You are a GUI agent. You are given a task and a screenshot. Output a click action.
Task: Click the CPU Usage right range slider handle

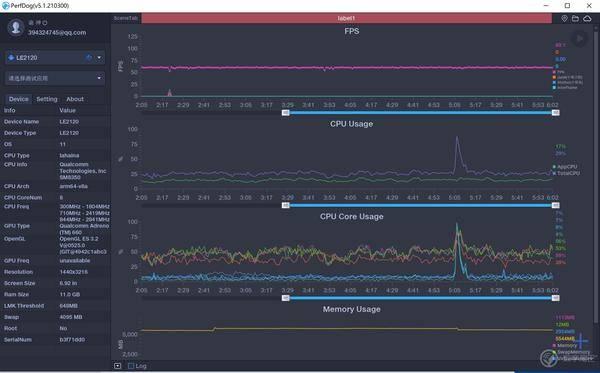click(556, 205)
